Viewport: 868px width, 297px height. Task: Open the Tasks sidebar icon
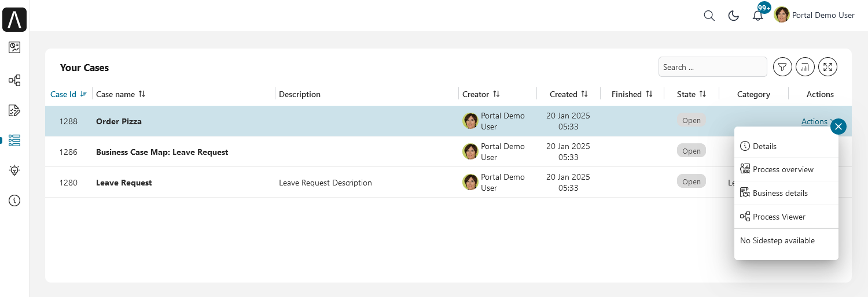[14, 110]
